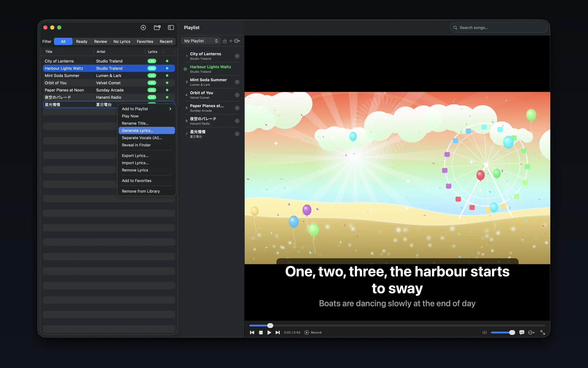The image size is (588, 368).
Task: Click the playback progress slider
Action: (397, 326)
